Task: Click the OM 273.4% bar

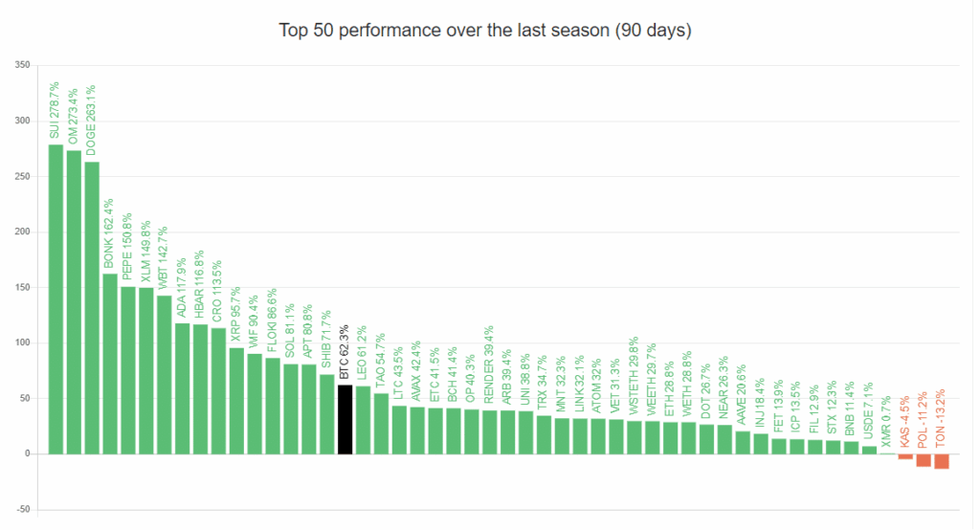Action: [x=74, y=301]
